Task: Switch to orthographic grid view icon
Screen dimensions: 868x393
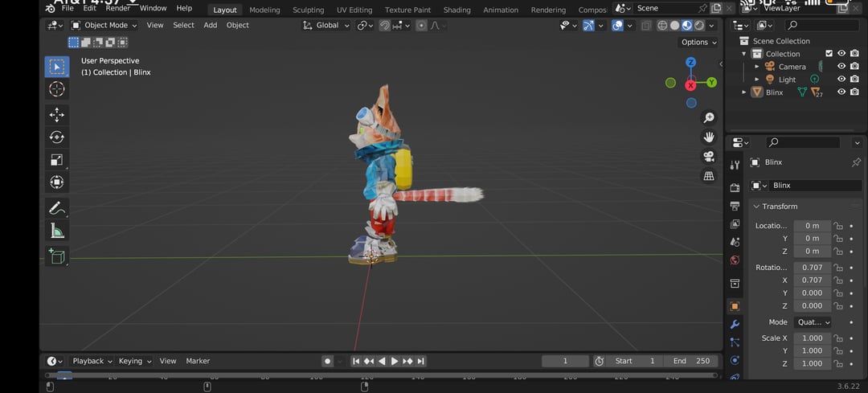Action: coord(709,176)
